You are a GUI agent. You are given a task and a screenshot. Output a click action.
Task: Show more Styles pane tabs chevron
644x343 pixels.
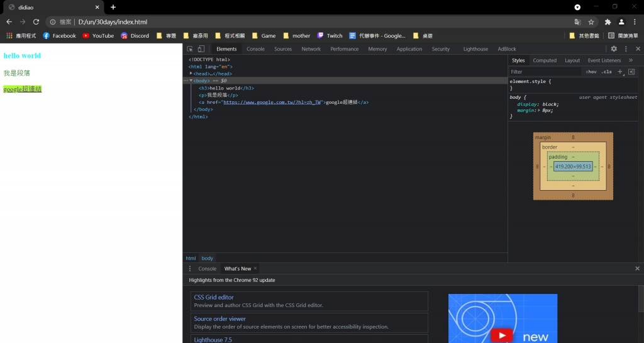(x=631, y=60)
